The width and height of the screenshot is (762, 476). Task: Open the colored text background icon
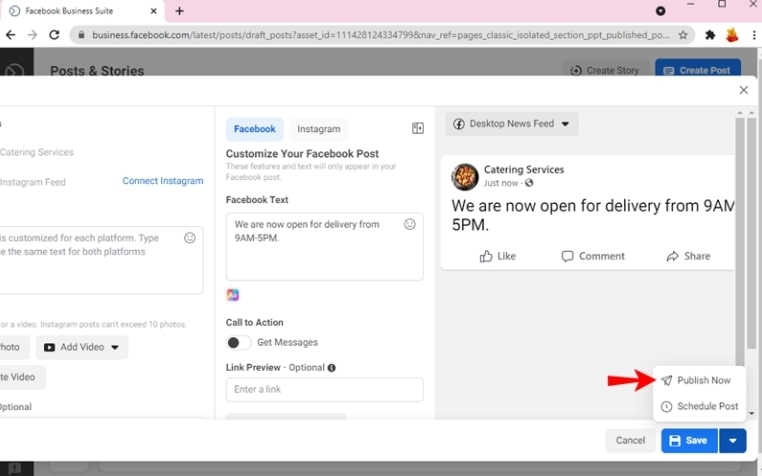233,295
